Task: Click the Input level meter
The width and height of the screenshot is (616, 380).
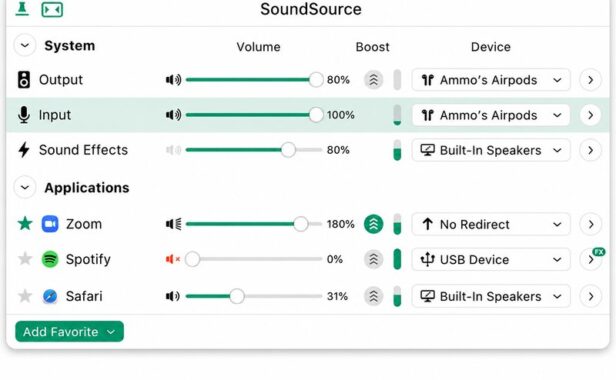Action: (397, 115)
